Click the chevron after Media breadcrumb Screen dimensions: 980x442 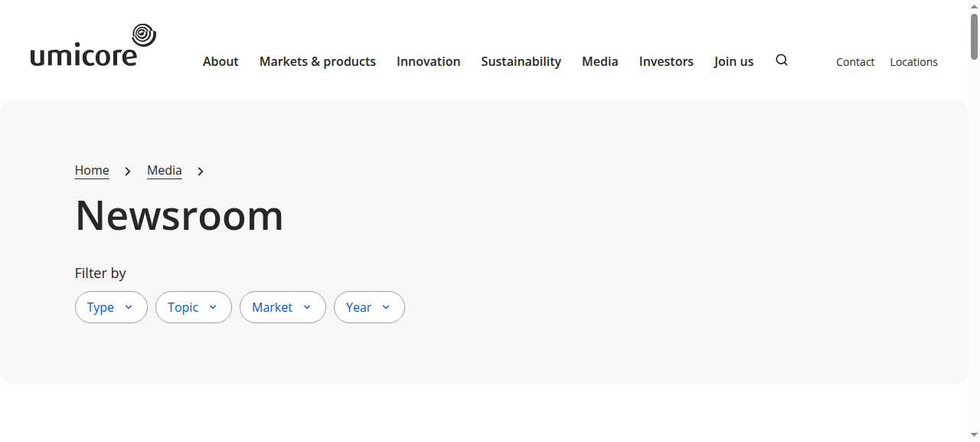[x=201, y=171]
